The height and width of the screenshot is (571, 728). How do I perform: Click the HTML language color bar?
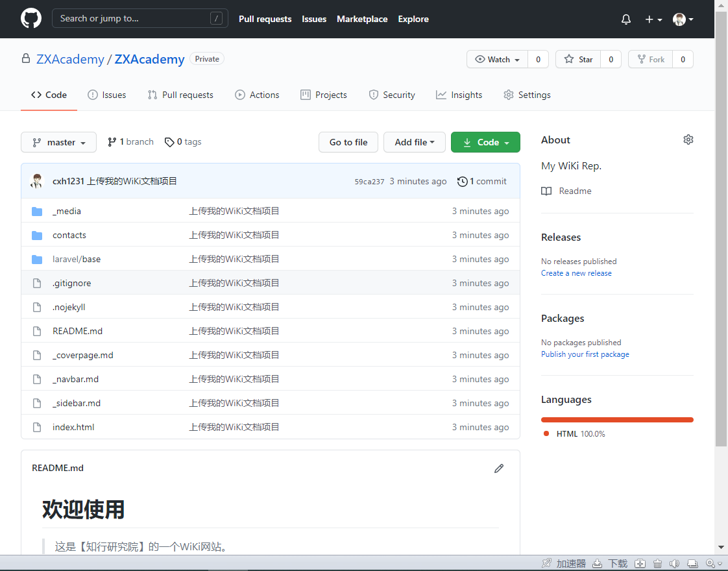616,419
